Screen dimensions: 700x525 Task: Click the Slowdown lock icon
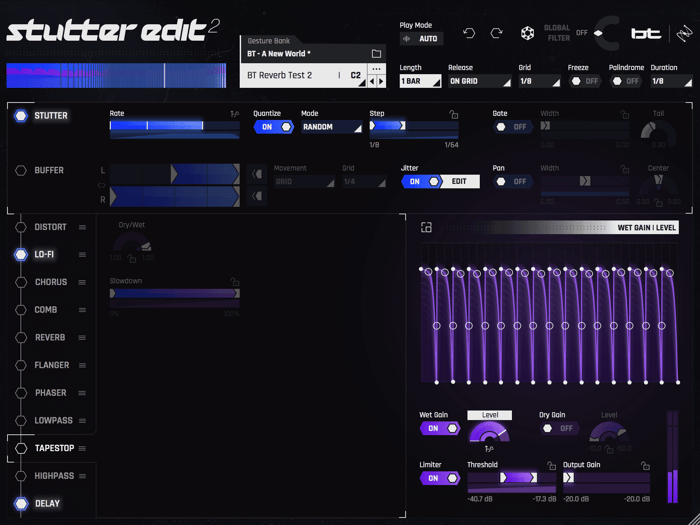(x=235, y=282)
